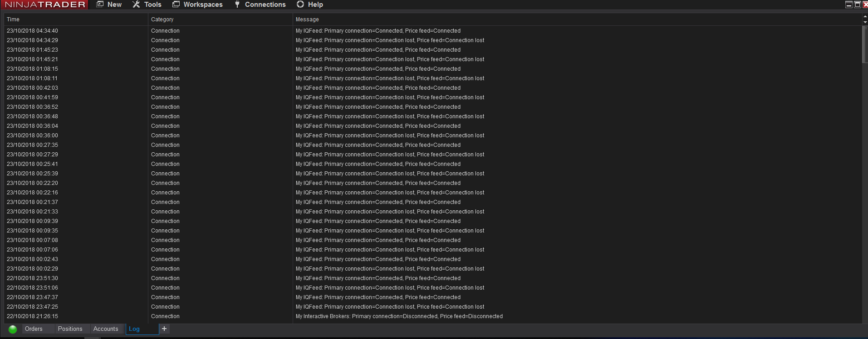Open the Help menu

310,5
